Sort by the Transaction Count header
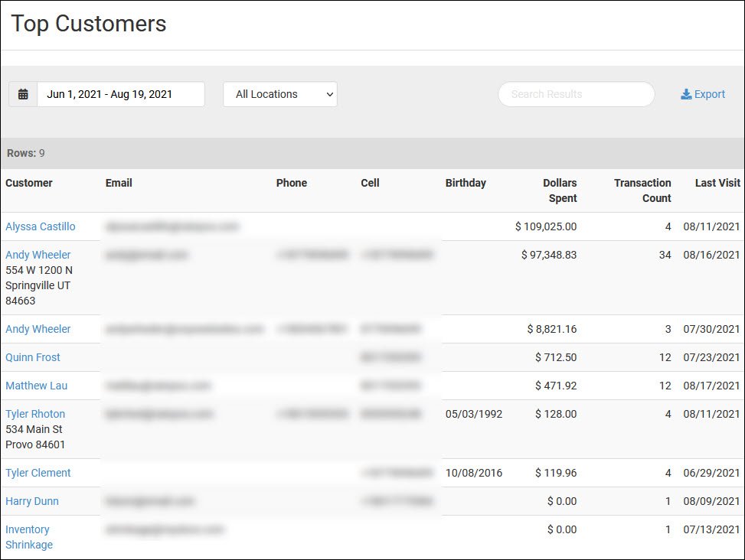Screen dimensions: 745x560 [642, 190]
